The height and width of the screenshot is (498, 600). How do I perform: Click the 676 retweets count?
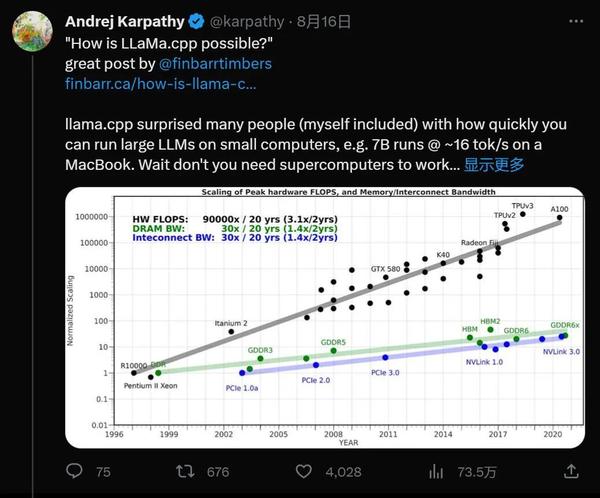click(218, 472)
